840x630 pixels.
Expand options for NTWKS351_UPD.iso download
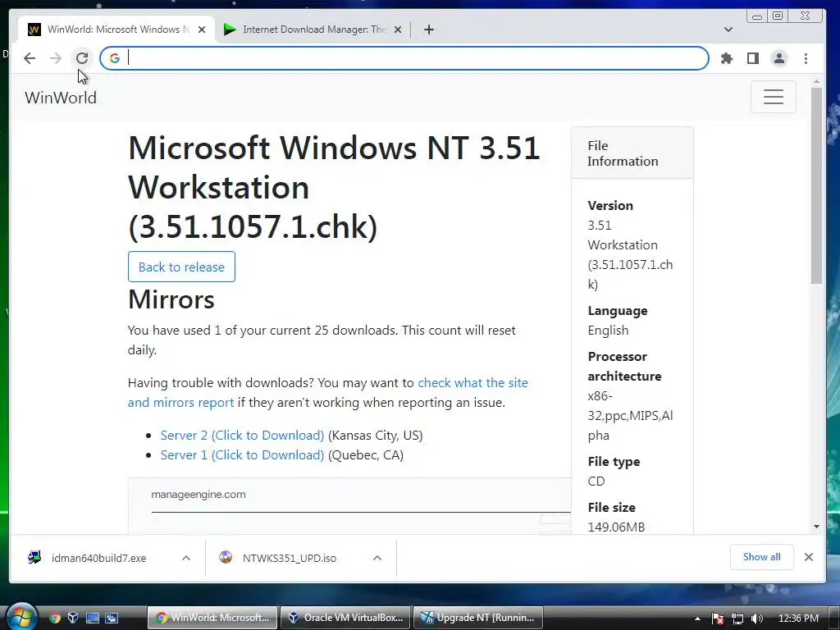[377, 558]
